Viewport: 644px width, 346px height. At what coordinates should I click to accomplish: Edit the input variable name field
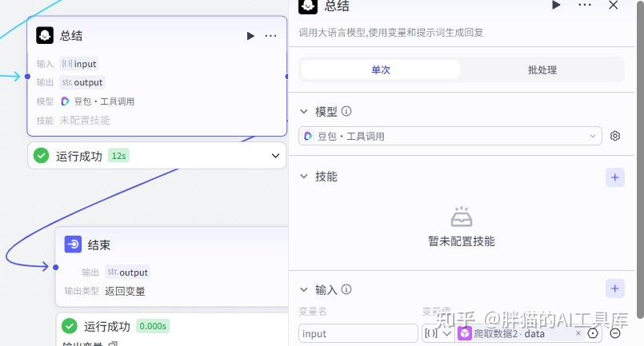(x=358, y=333)
